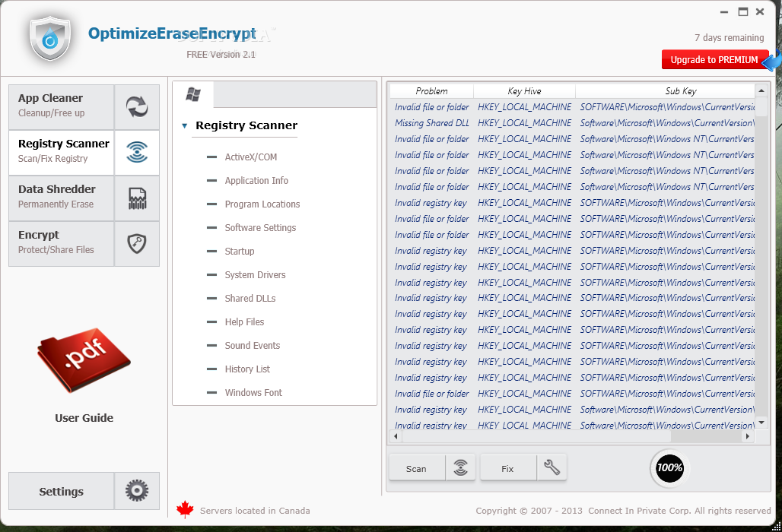This screenshot has width=782, height=532.
Task: Click the horizontal scrollbar left arrow
Action: point(396,436)
